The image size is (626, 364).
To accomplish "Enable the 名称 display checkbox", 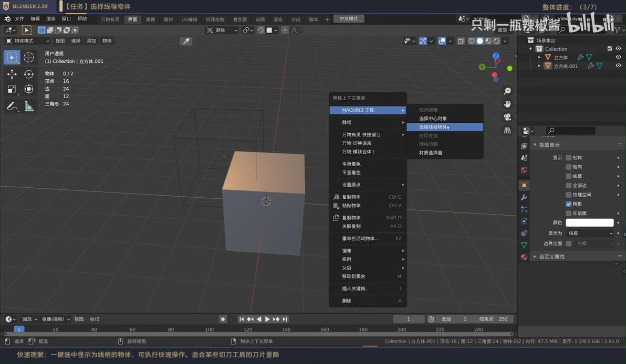I will 569,158.
